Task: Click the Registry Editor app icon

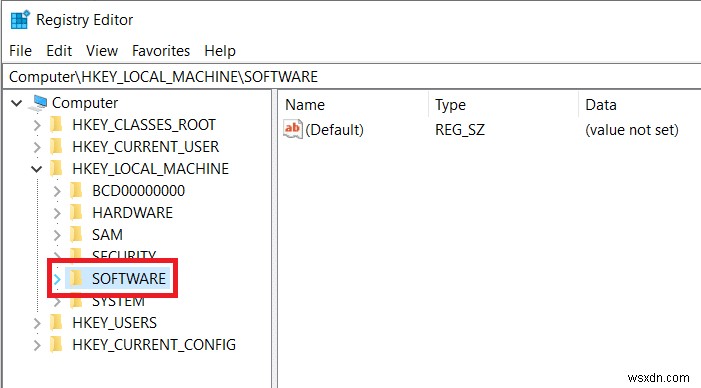Action: click(19, 20)
